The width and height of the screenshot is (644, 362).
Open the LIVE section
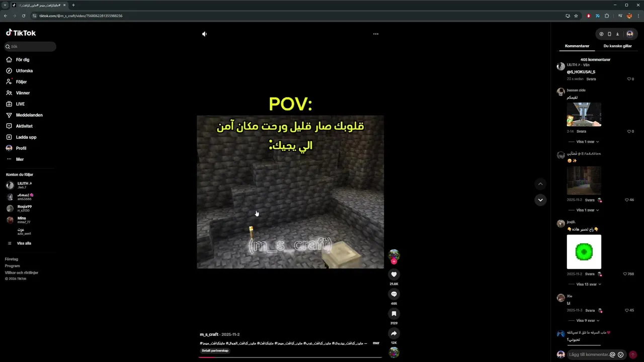(x=20, y=104)
